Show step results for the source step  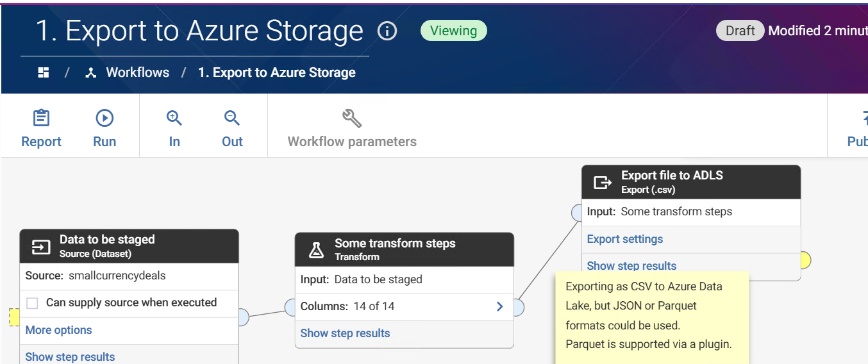[70, 357]
